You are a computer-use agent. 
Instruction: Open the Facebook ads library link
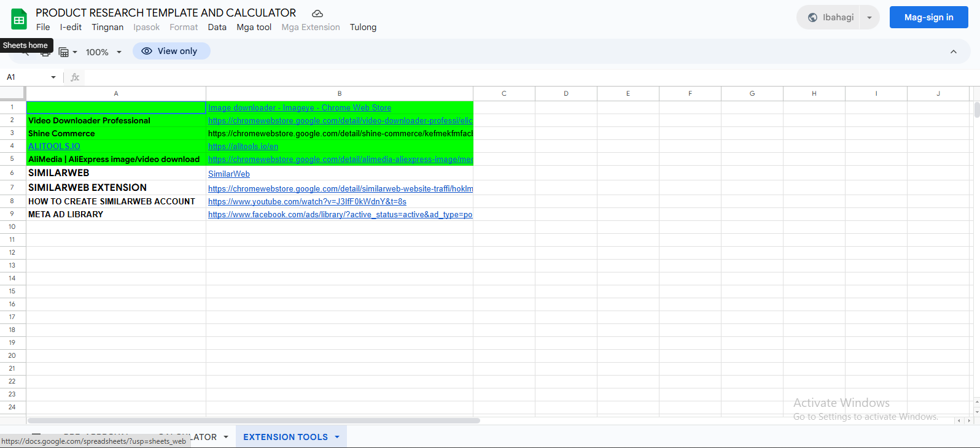[340, 214]
